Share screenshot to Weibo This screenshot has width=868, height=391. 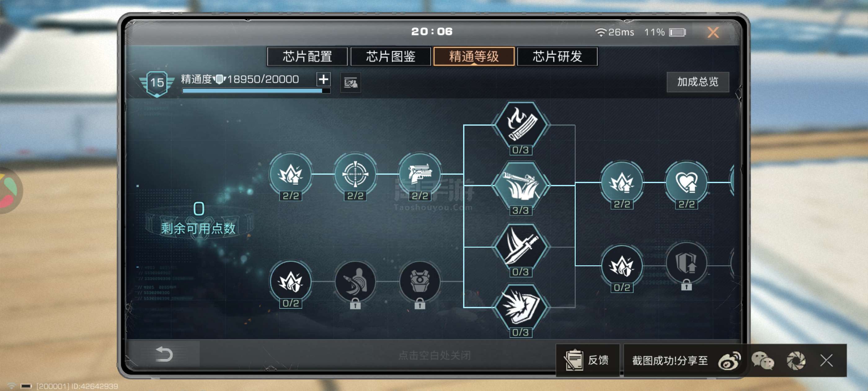pos(729,361)
